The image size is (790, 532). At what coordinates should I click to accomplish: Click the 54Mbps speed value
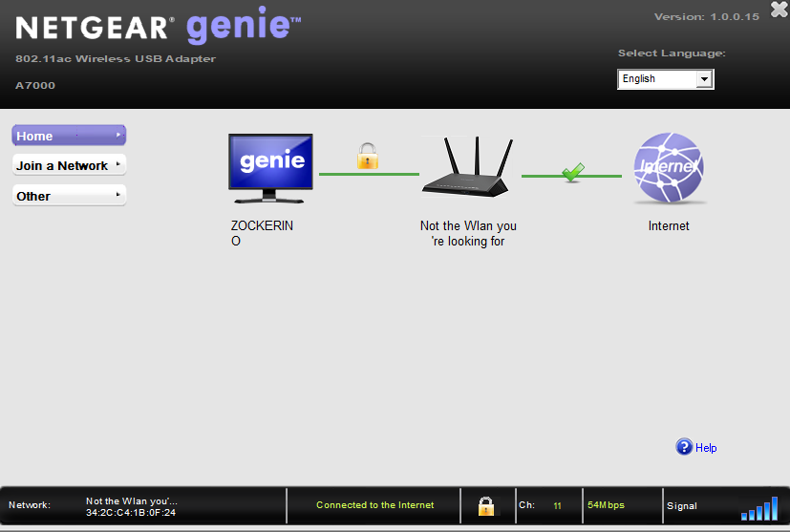click(x=606, y=505)
